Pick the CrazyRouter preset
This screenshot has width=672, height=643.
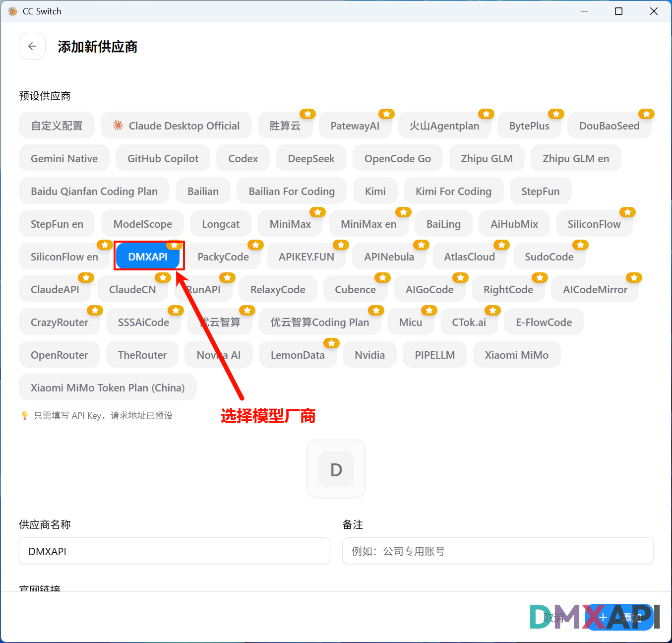pos(60,322)
